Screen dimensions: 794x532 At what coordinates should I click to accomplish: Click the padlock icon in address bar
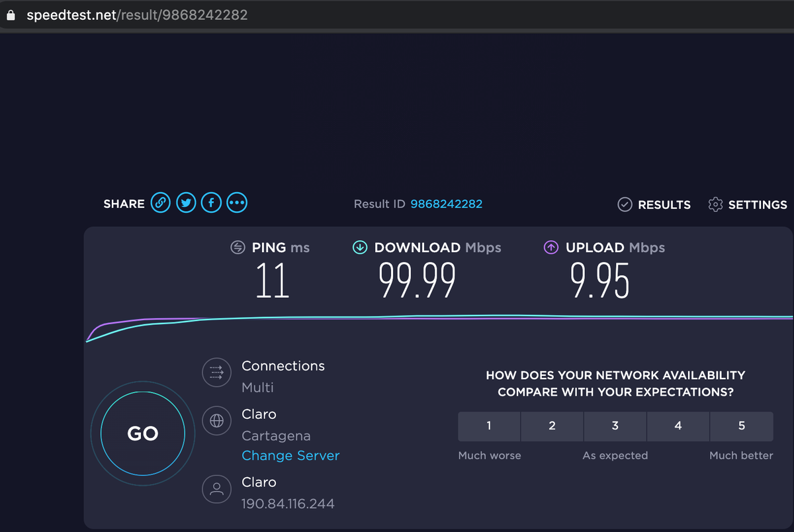coord(10,15)
